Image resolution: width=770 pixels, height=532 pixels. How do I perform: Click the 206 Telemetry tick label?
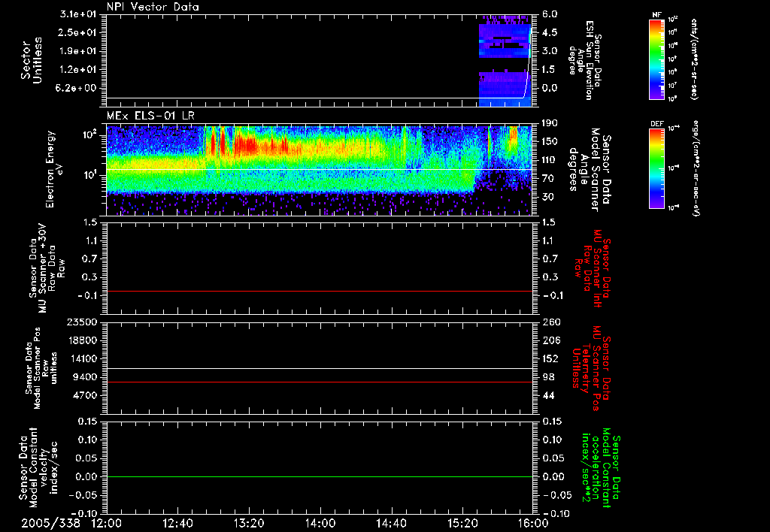[x=550, y=340]
